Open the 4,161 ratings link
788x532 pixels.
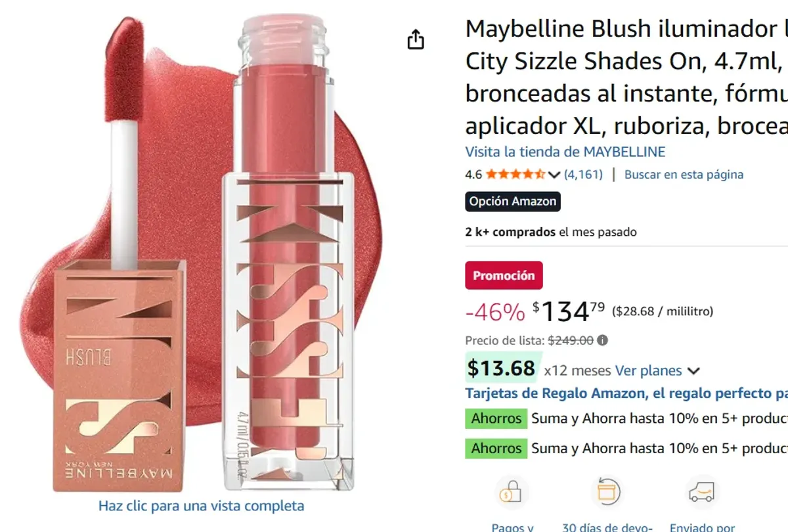pyautogui.click(x=582, y=174)
